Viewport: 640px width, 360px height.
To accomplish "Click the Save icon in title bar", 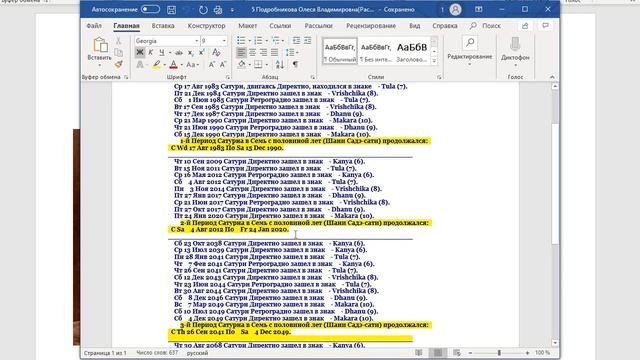I will click(x=171, y=9).
